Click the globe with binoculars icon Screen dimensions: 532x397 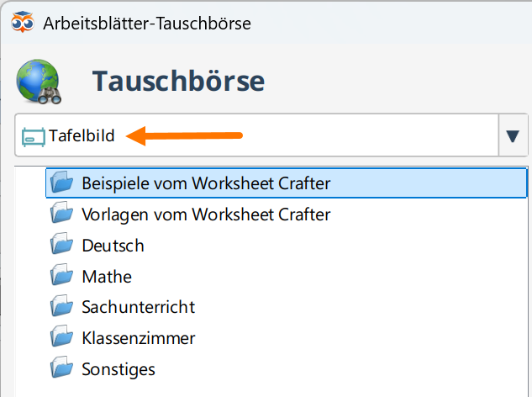click(39, 82)
